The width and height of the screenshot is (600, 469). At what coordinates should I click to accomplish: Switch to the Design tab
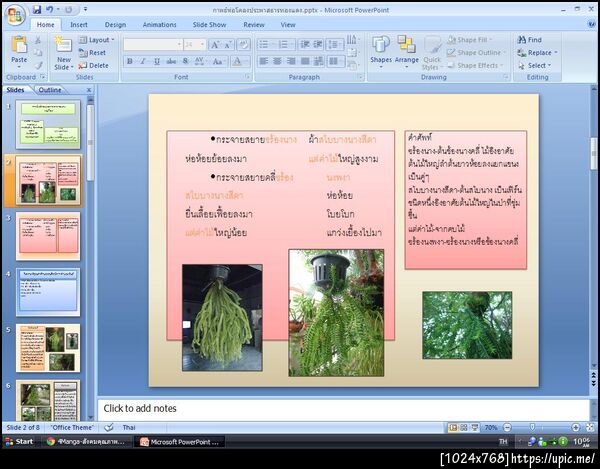(x=115, y=25)
